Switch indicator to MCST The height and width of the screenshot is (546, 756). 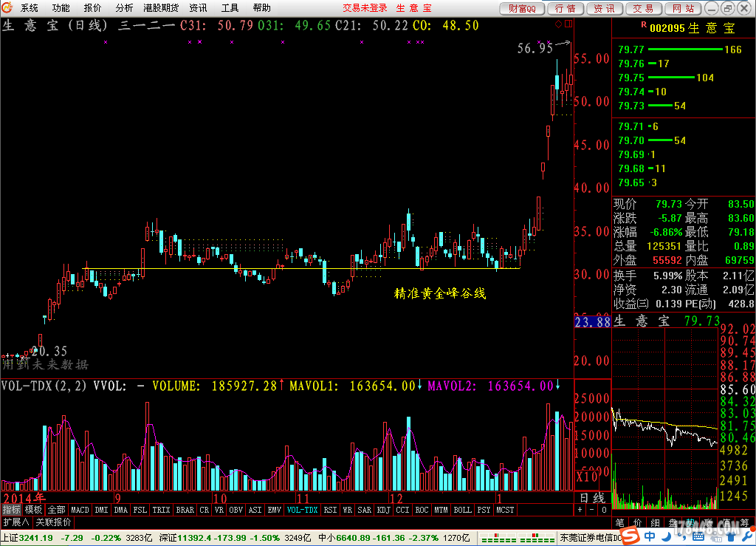point(505,510)
